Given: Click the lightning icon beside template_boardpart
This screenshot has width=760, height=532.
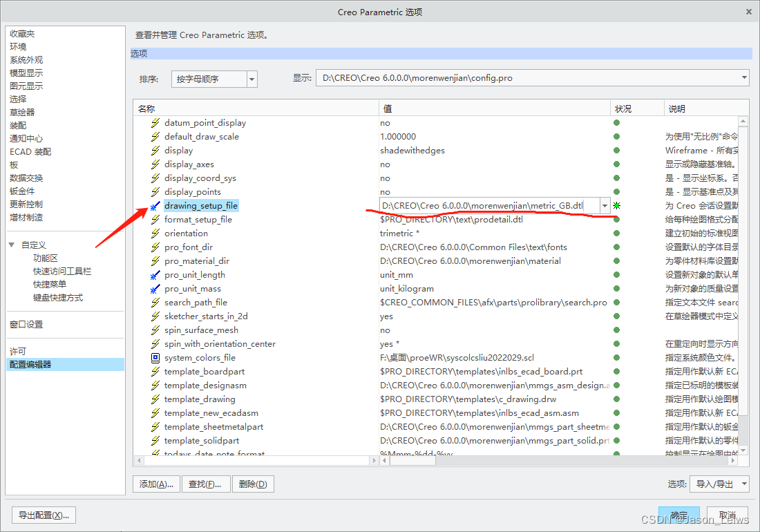Looking at the screenshot, I should coord(155,372).
